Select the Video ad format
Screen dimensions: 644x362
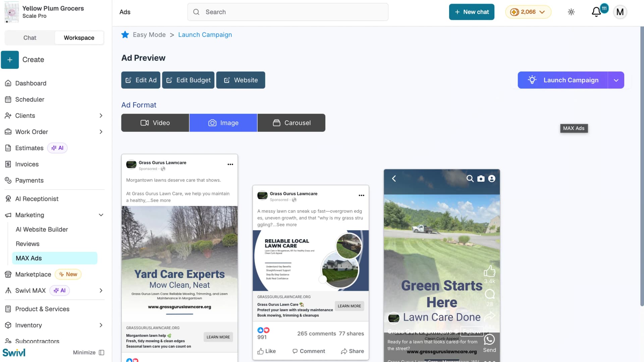[x=155, y=123]
